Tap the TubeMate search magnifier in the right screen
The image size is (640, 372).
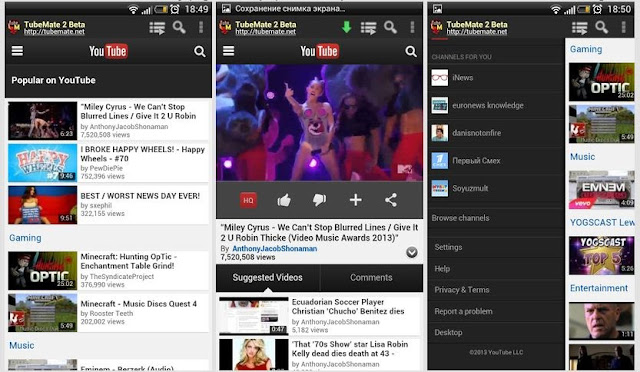pos(602,27)
